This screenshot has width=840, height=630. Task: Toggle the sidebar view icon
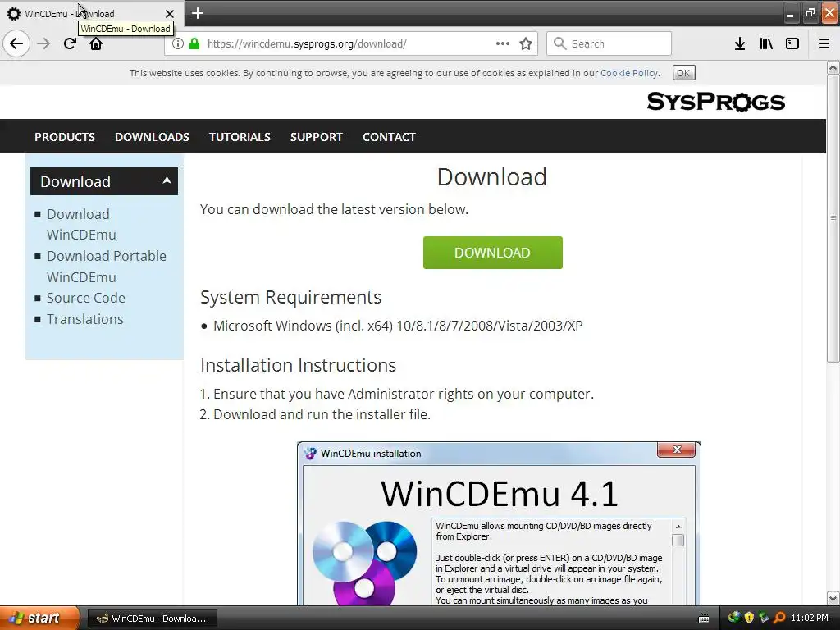pos(792,44)
